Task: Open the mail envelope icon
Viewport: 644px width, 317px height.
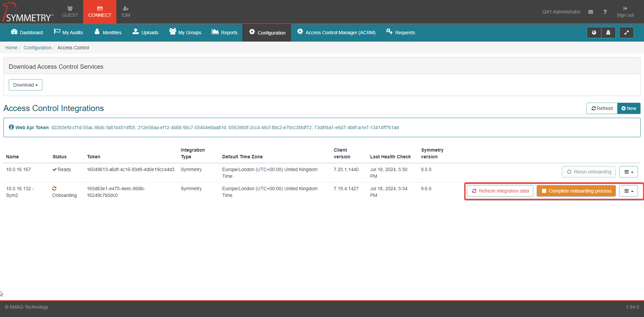Action: pyautogui.click(x=591, y=12)
